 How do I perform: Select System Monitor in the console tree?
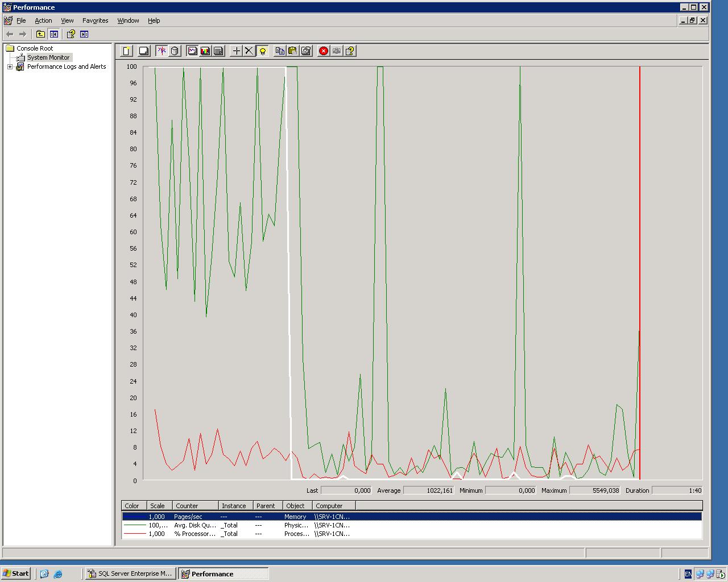(48, 57)
